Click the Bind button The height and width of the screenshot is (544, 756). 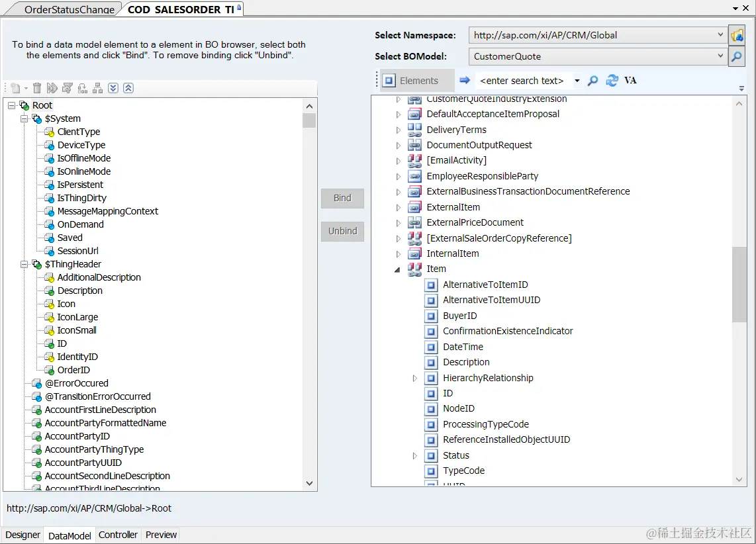point(342,198)
